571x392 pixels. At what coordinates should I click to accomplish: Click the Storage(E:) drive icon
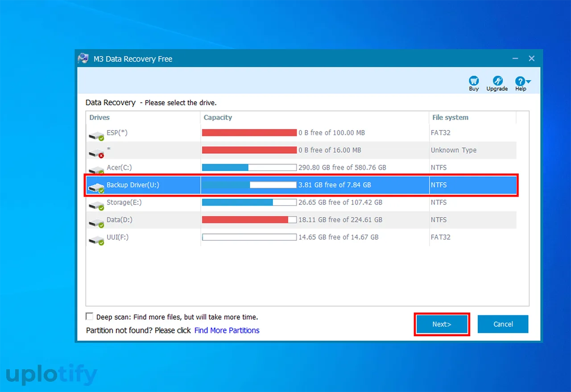[96, 205]
